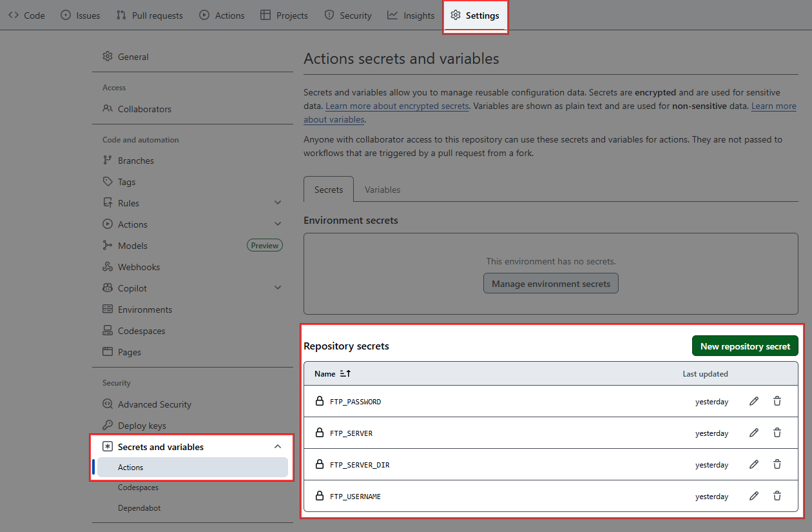Open Webhooks in settings sidebar
The width and height of the screenshot is (812, 532).
139,267
